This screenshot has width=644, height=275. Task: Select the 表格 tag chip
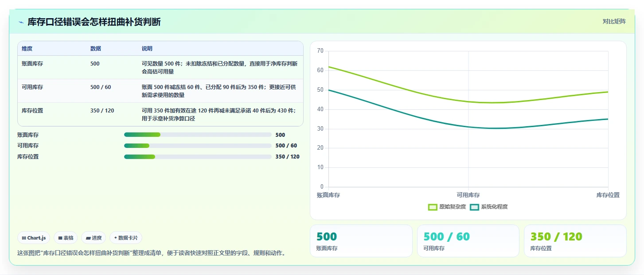pyautogui.click(x=66, y=238)
